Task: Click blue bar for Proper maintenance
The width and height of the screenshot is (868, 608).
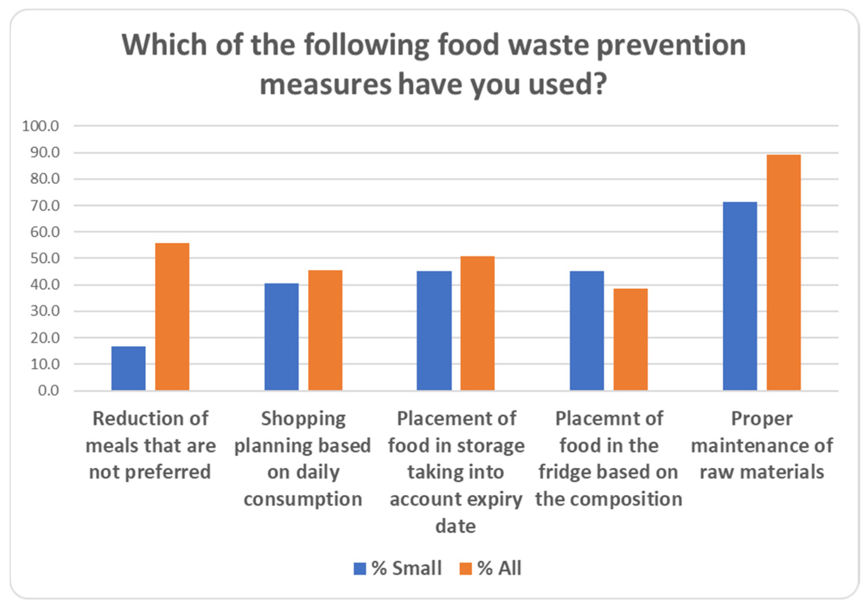Action: 740,296
